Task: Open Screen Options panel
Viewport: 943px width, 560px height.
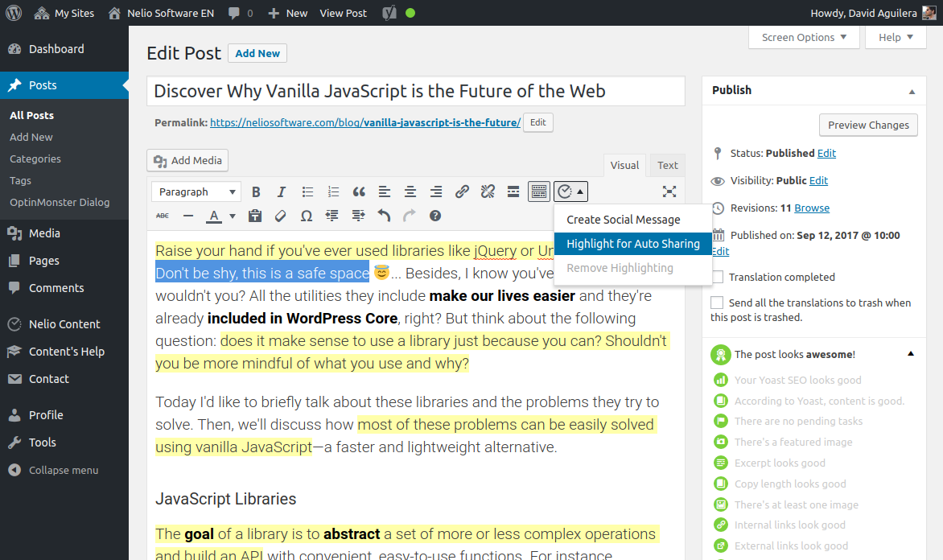Action: point(804,37)
